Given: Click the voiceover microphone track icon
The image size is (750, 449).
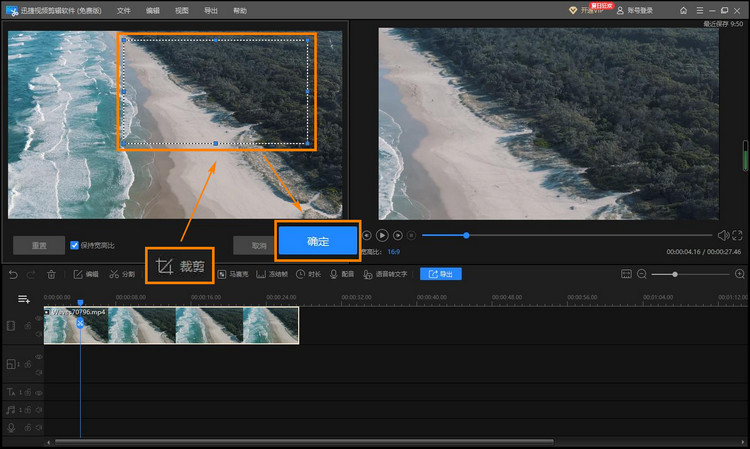Looking at the screenshot, I should (11, 427).
